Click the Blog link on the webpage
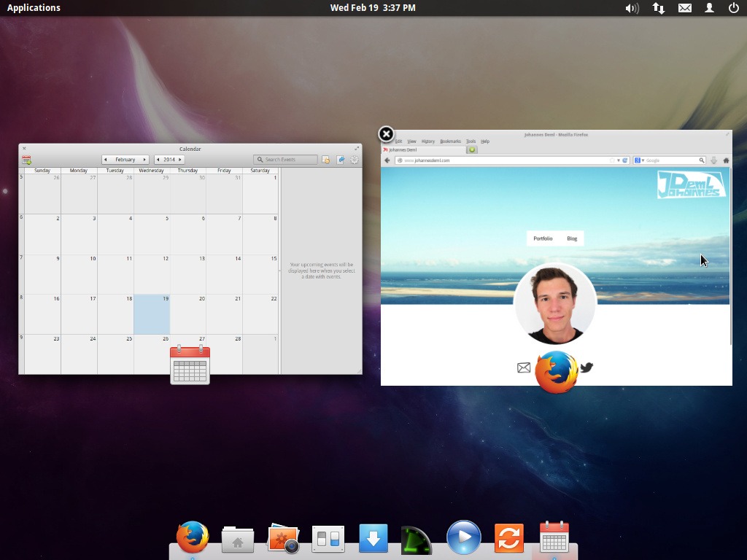Viewport: 747px width, 560px height. 572,238
